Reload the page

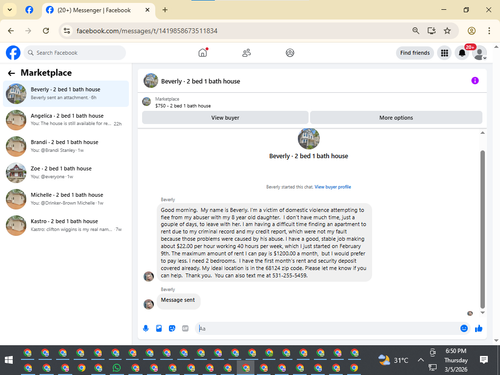[46, 31]
